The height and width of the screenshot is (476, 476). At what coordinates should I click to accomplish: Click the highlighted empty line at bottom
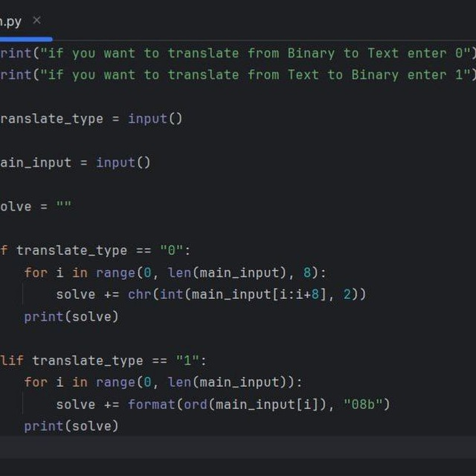pos(238,447)
